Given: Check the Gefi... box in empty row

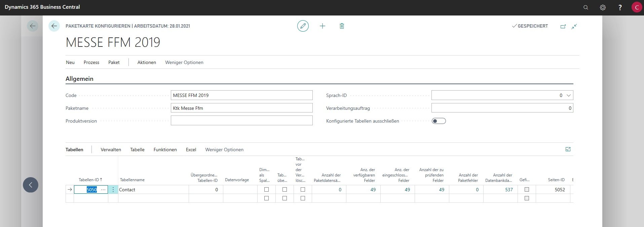Looking at the screenshot, I should pyautogui.click(x=527, y=198).
